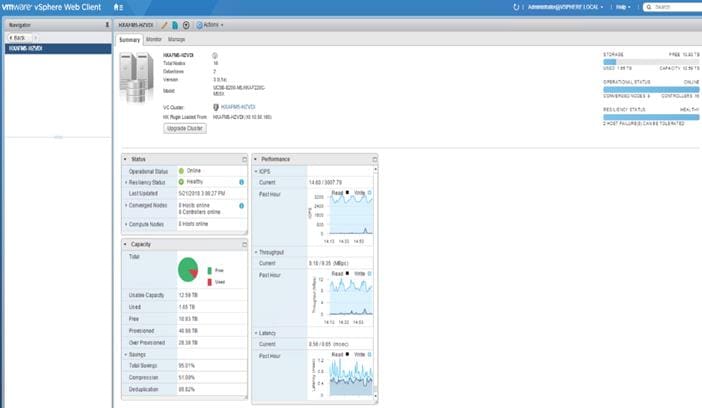Collapse the Latency section
The height and width of the screenshot is (408, 702).
[256, 333]
